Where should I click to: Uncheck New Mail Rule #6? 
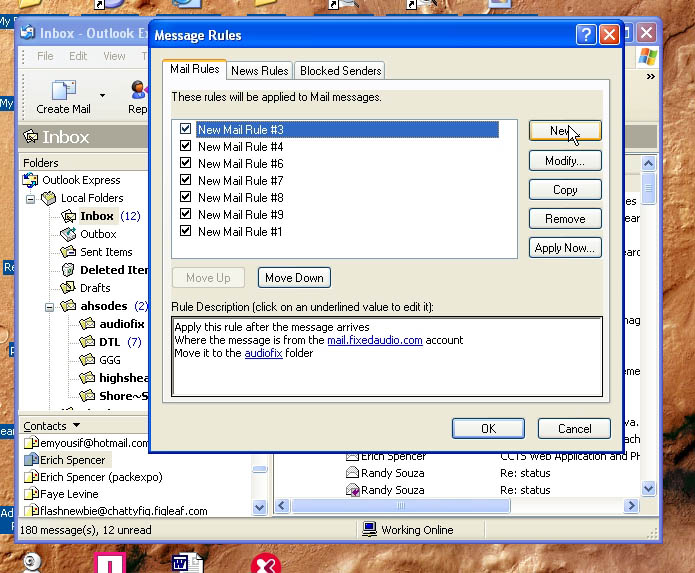185,163
